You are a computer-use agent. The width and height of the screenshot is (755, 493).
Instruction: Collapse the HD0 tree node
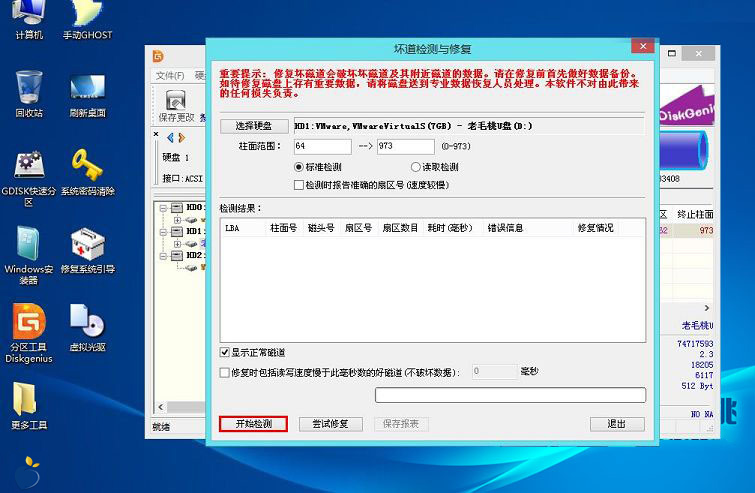[163, 208]
